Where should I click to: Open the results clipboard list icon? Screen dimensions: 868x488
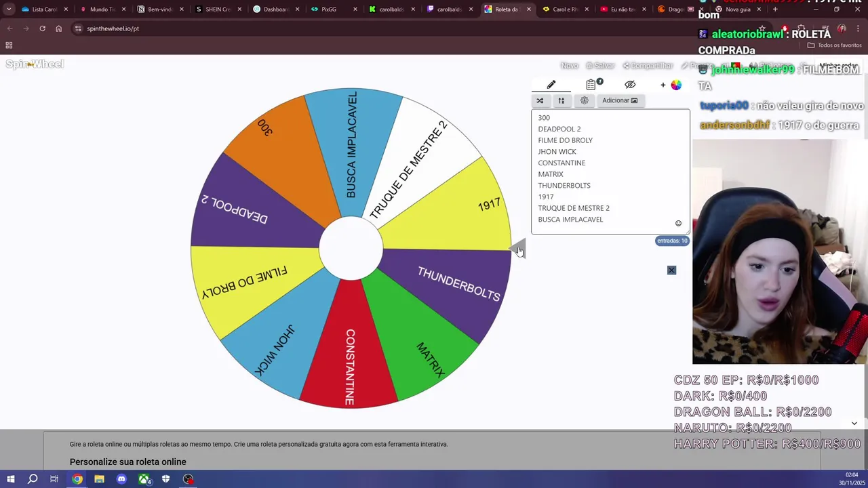592,85
